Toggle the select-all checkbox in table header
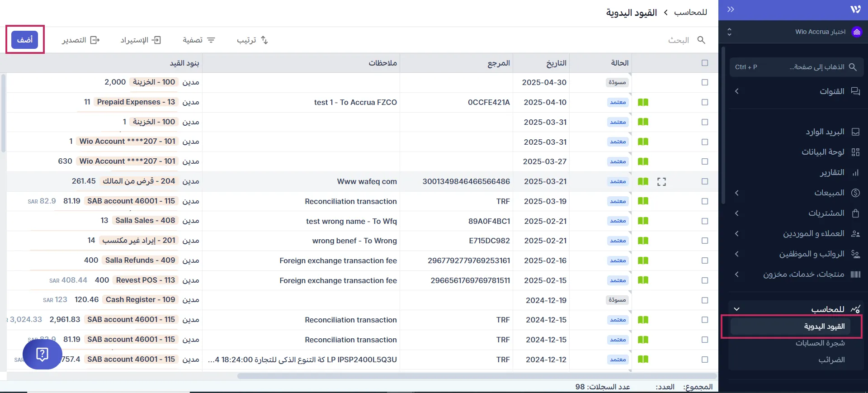 tap(704, 63)
